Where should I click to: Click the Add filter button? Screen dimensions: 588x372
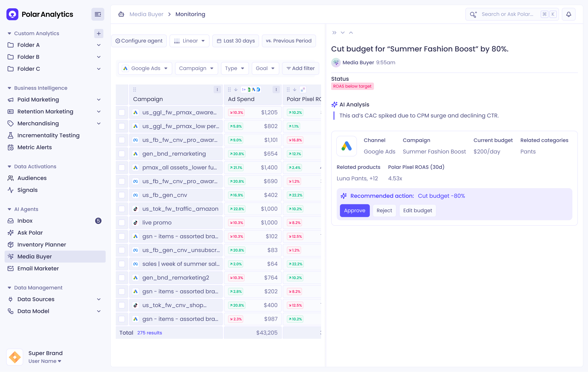300,68
